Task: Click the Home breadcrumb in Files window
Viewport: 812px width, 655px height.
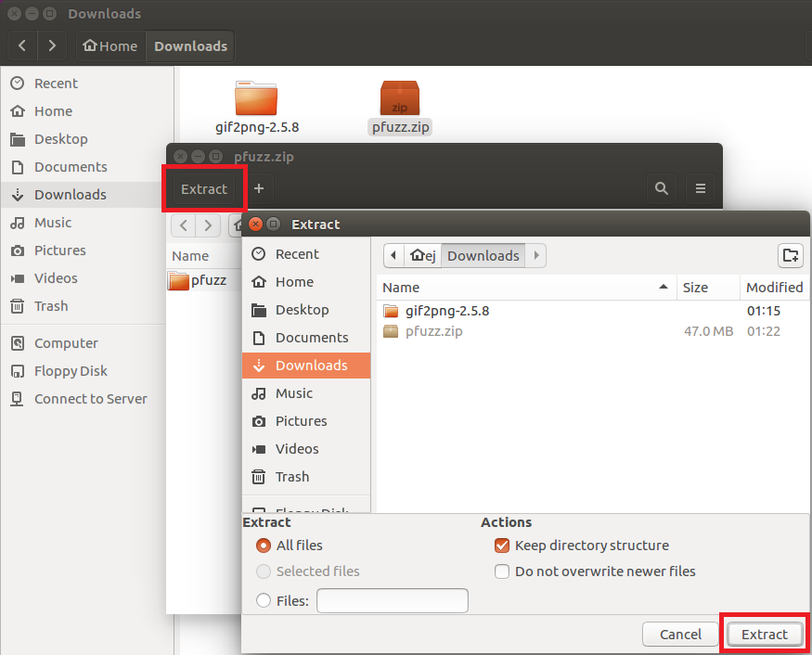Action: [110, 46]
